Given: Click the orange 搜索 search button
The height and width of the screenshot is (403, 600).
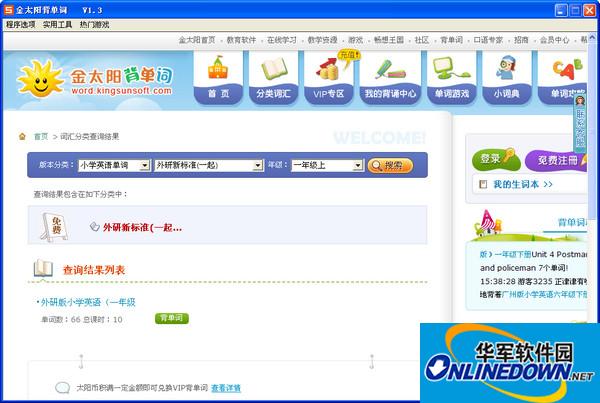Looking at the screenshot, I should click(x=390, y=165).
